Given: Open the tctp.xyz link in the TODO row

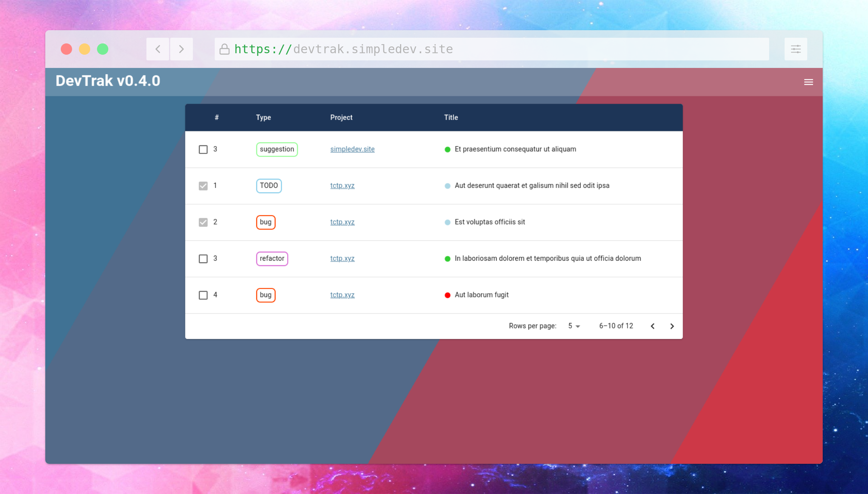Looking at the screenshot, I should pos(342,186).
